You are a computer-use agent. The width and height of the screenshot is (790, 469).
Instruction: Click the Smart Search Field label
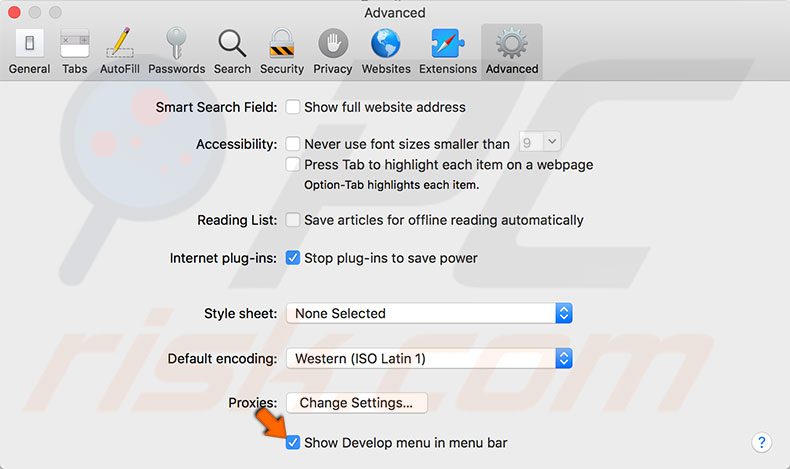click(216, 107)
